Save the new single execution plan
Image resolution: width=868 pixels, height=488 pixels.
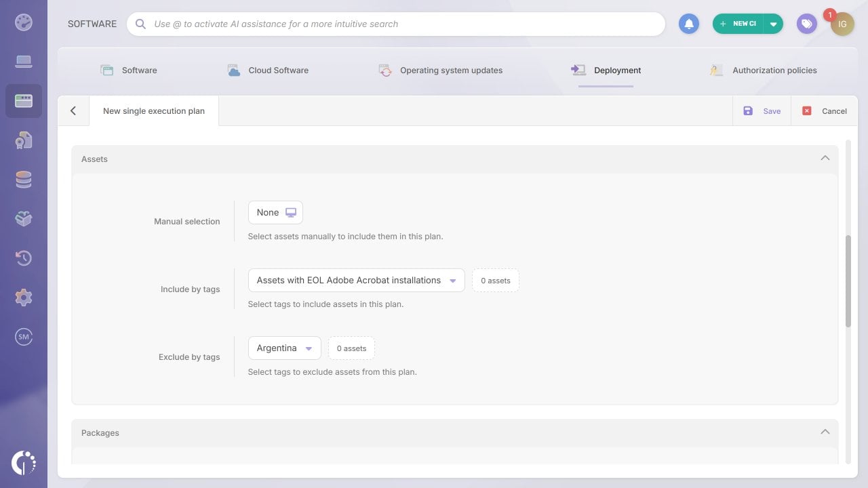click(764, 110)
